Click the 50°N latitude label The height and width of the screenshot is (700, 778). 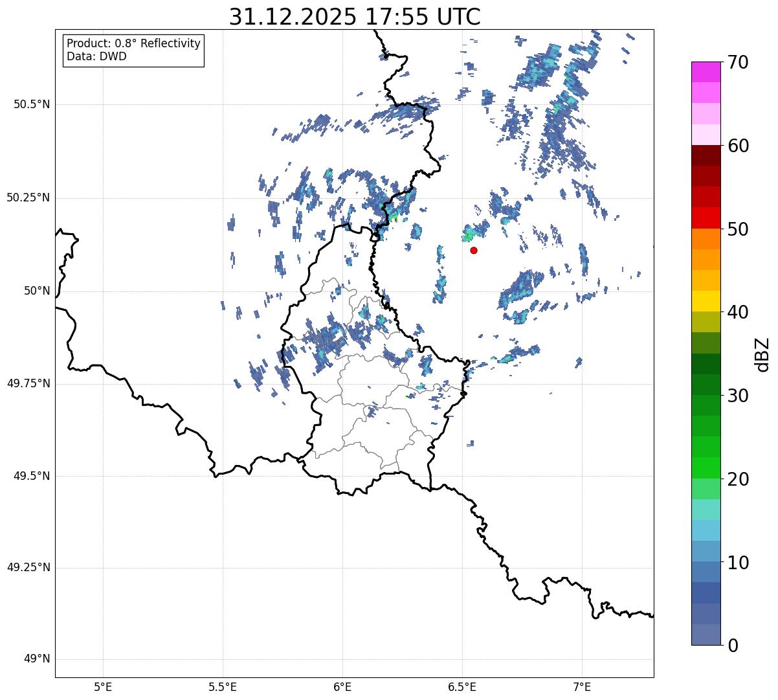pyautogui.click(x=37, y=291)
